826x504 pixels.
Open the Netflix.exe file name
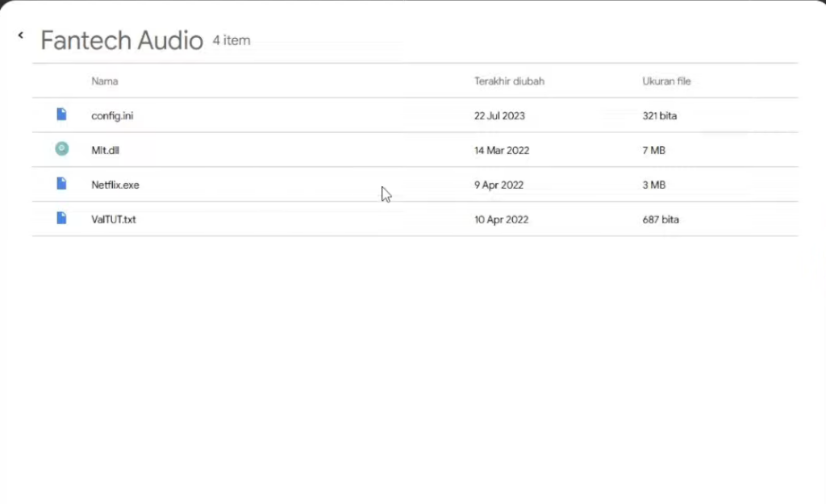tap(115, 185)
